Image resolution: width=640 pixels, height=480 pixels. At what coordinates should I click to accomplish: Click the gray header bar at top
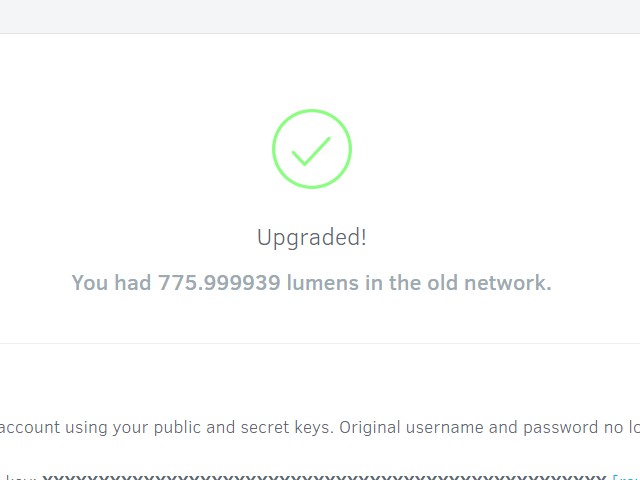click(x=320, y=16)
